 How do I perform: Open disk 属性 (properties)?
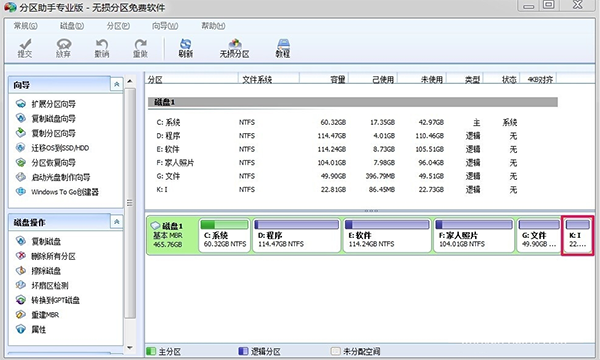(x=31, y=329)
